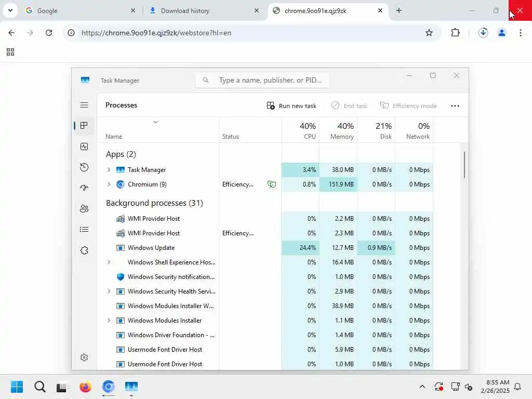Expand Windows Shell Experience Host row
Image resolution: width=532 pixels, height=399 pixels.
tap(109, 262)
